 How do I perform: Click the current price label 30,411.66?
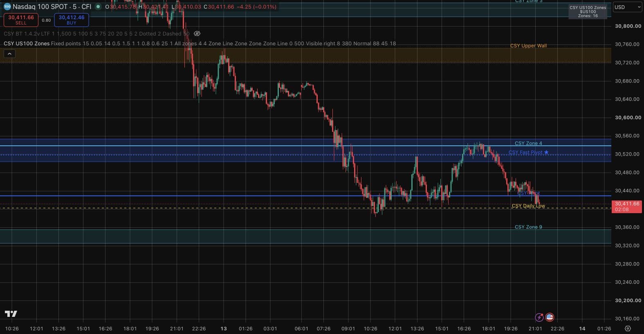[x=627, y=206]
